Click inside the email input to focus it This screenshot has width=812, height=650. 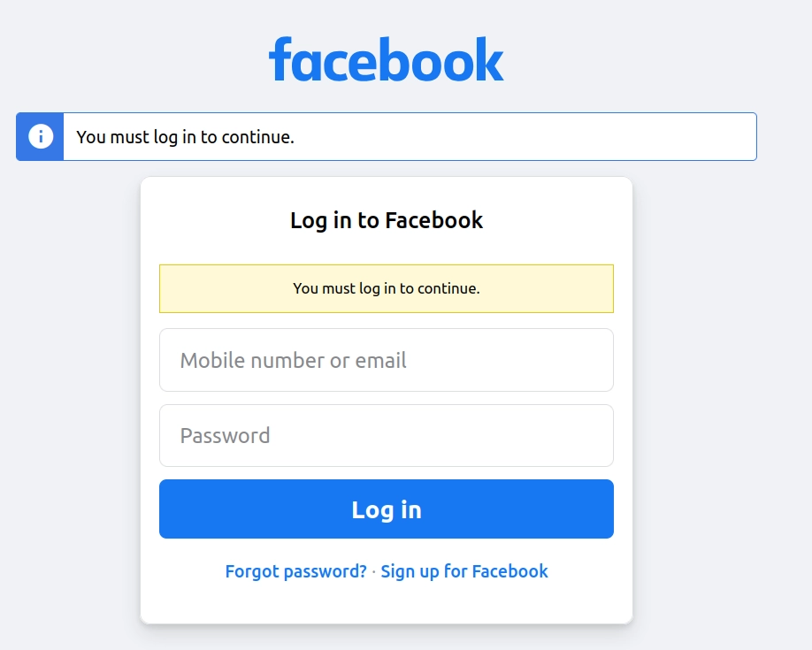[387, 360]
